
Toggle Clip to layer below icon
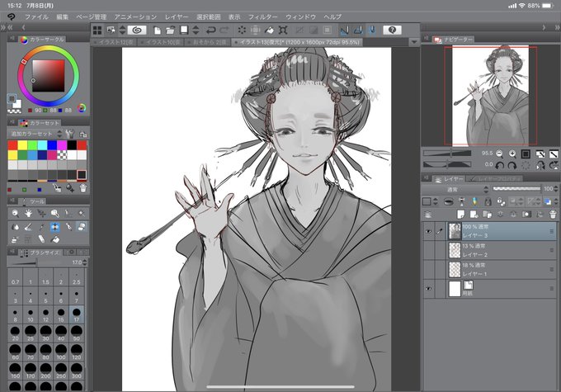tap(449, 201)
